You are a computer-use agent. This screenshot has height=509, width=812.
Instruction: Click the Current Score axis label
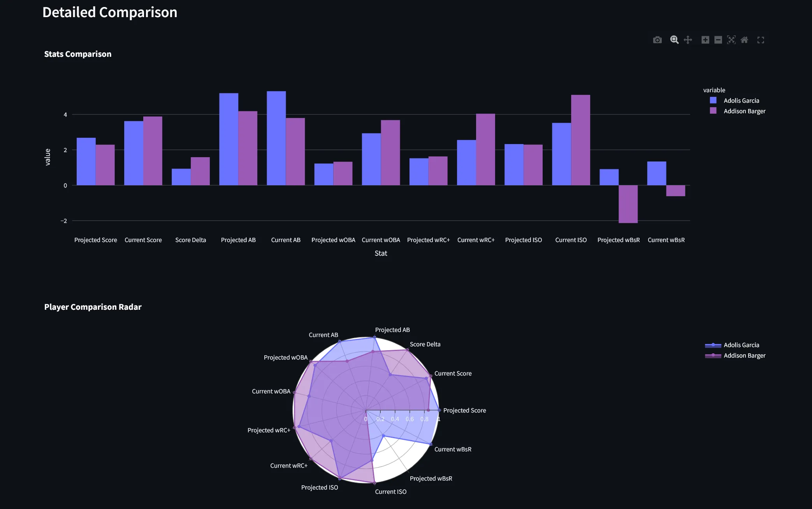[x=143, y=240]
